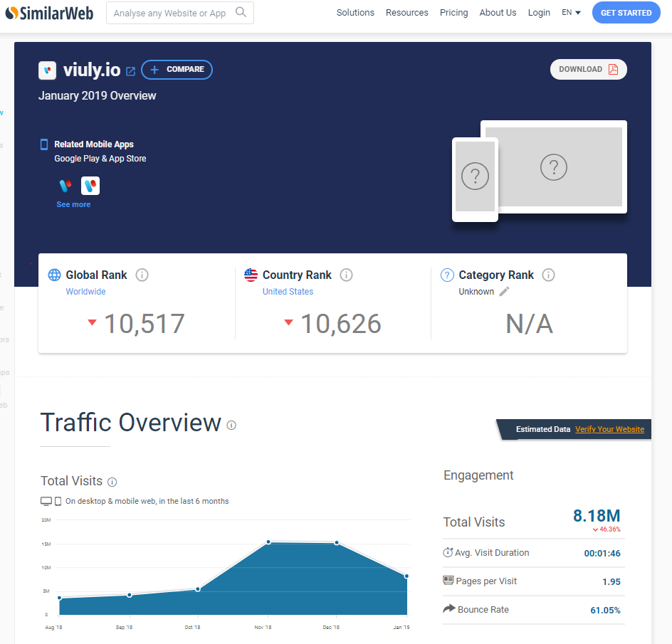
Task: Click the 61.05% bounce rate value
Action: 605,610
